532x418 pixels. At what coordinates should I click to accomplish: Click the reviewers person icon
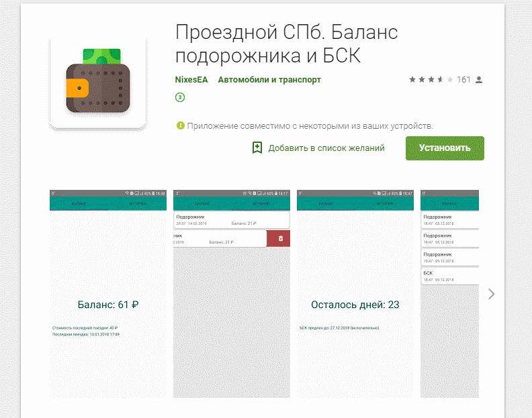pos(479,80)
